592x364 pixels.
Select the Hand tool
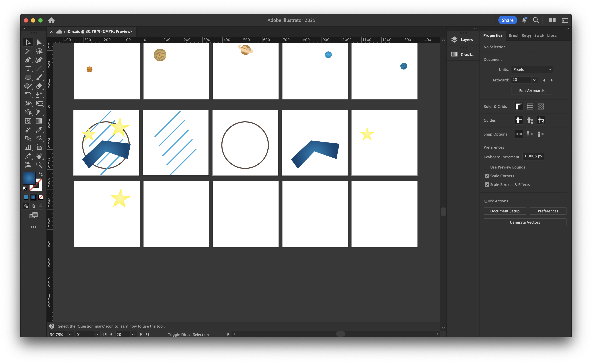click(x=39, y=156)
